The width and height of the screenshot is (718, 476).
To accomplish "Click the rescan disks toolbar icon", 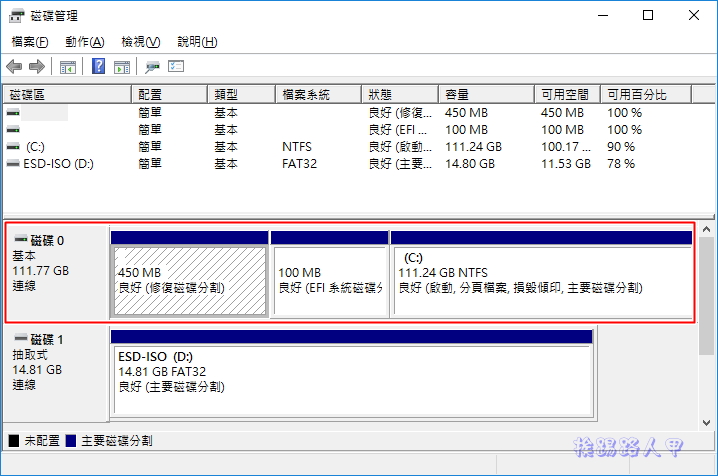I will [x=152, y=67].
